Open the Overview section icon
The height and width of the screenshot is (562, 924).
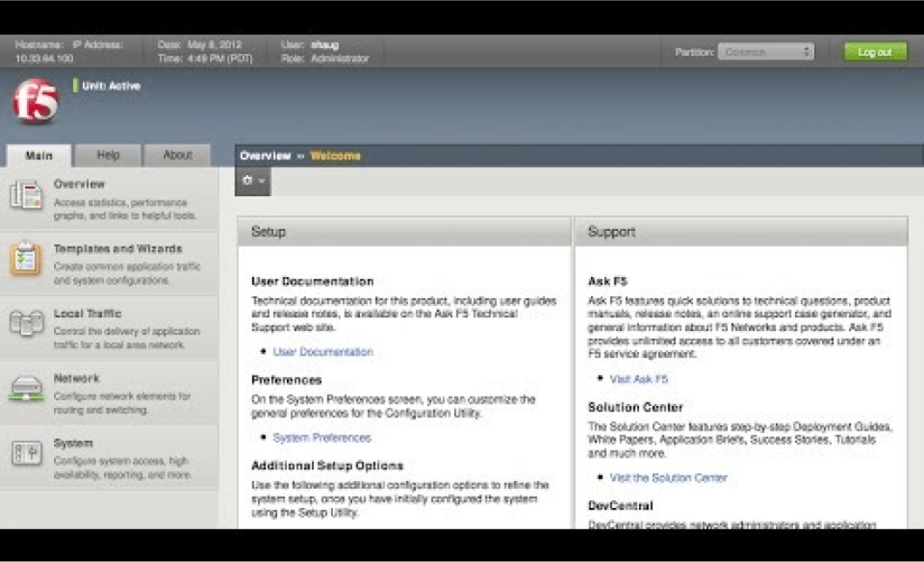[26, 195]
